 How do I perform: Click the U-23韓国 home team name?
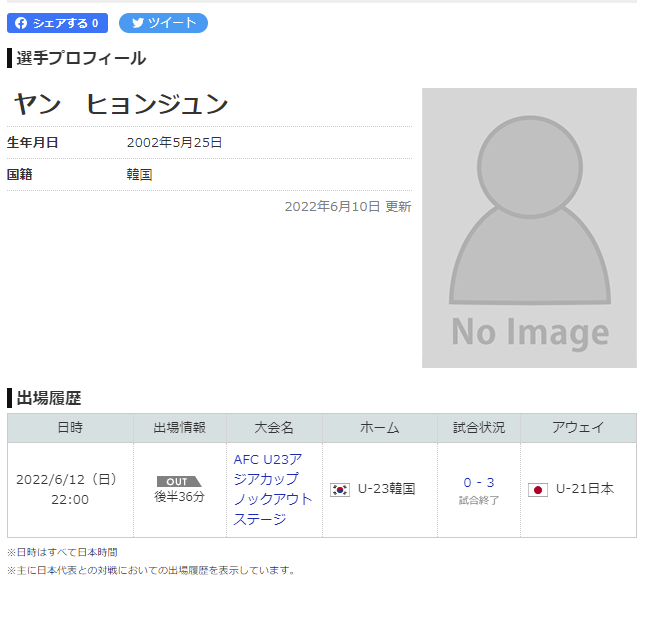coord(386,490)
